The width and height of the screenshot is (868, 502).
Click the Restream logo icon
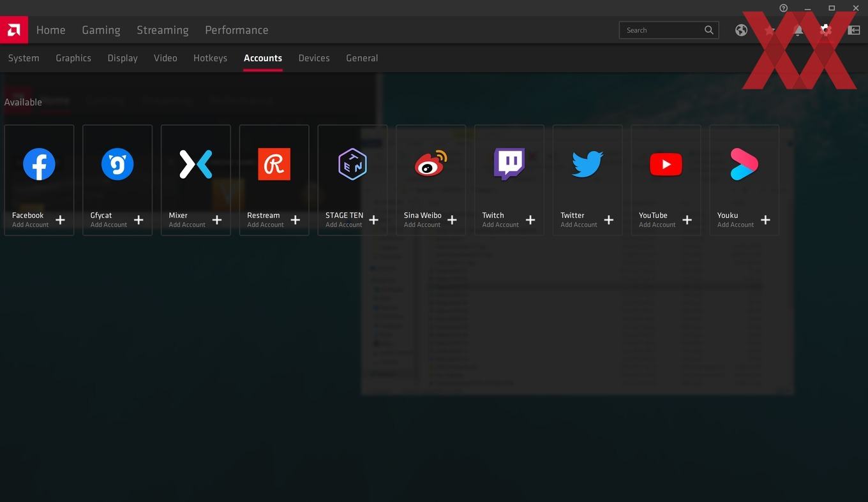pyautogui.click(x=274, y=164)
